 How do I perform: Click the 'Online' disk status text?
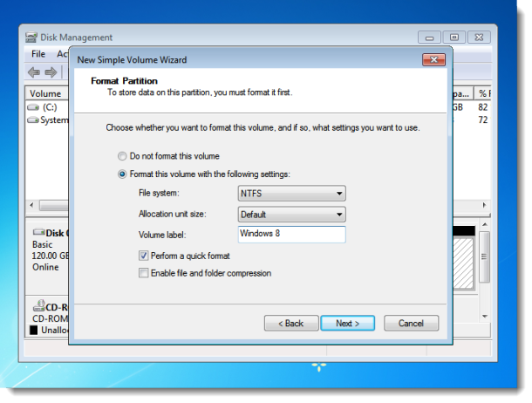click(45, 267)
